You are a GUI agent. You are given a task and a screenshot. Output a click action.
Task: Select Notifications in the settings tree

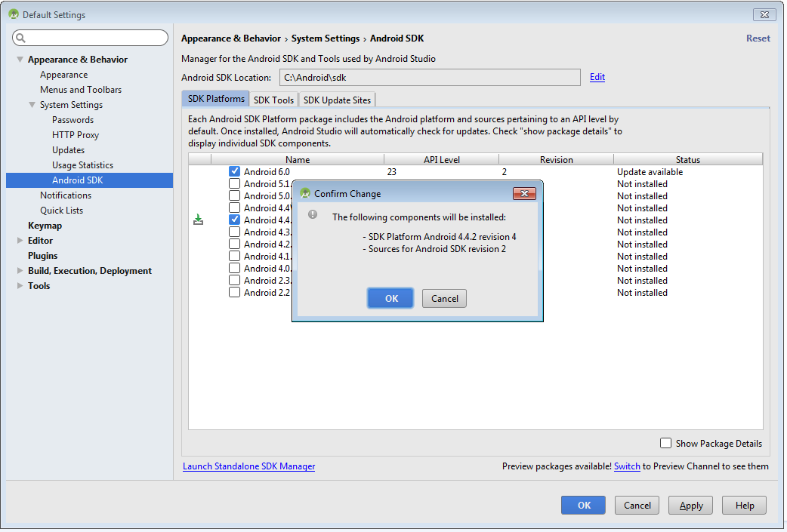66,195
